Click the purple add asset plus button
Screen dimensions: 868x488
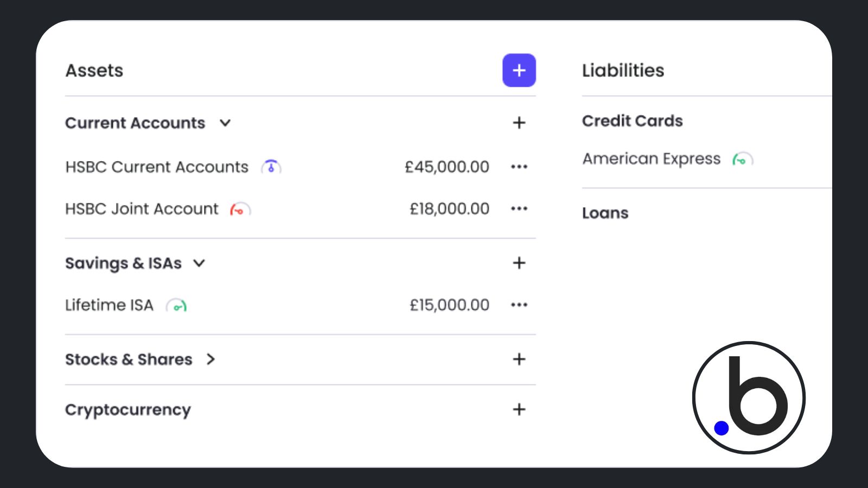(519, 70)
